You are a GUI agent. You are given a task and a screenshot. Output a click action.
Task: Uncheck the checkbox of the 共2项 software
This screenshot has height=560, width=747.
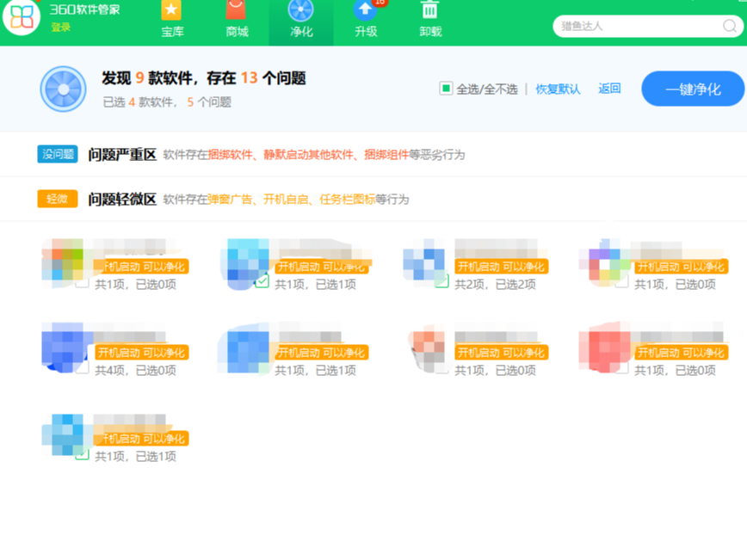tap(441, 281)
